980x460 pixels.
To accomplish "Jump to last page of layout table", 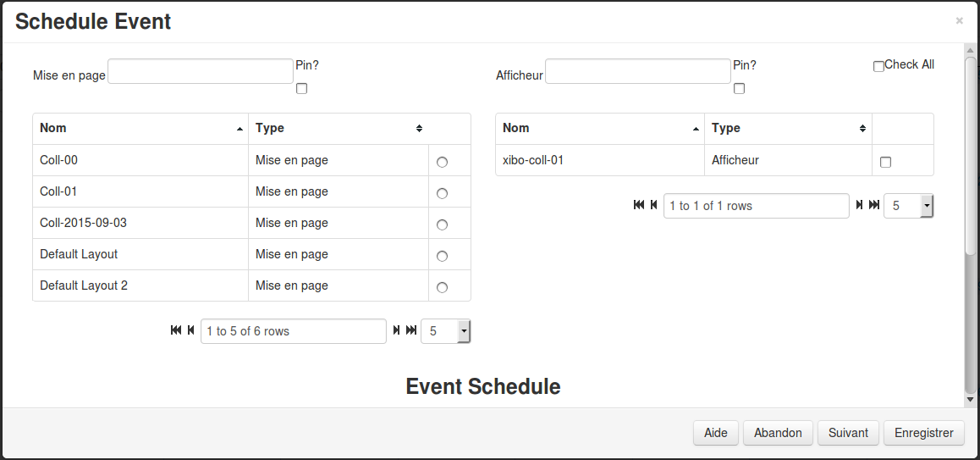I will pos(411,330).
